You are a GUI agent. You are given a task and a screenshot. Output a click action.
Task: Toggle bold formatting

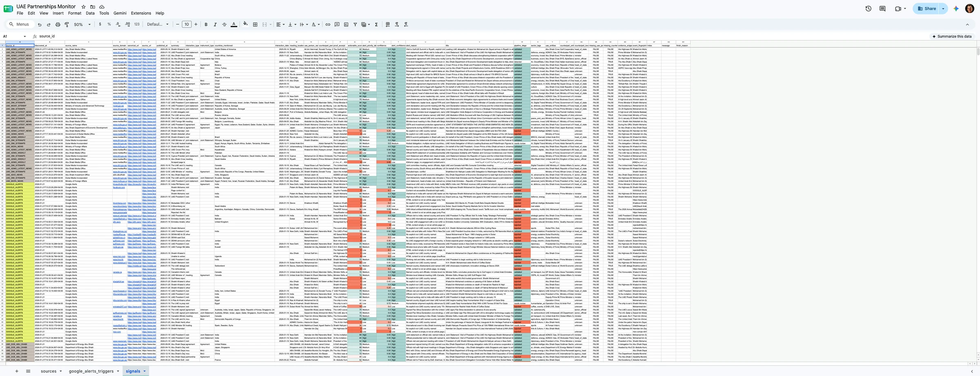click(x=206, y=25)
